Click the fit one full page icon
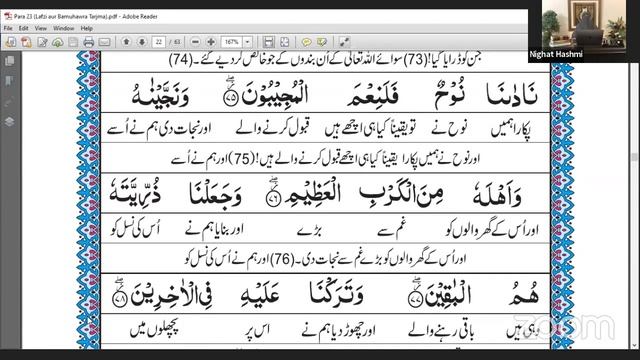 [284, 42]
